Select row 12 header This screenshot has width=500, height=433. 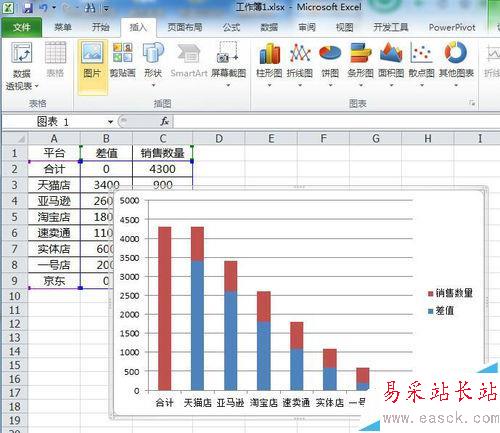pos(15,324)
